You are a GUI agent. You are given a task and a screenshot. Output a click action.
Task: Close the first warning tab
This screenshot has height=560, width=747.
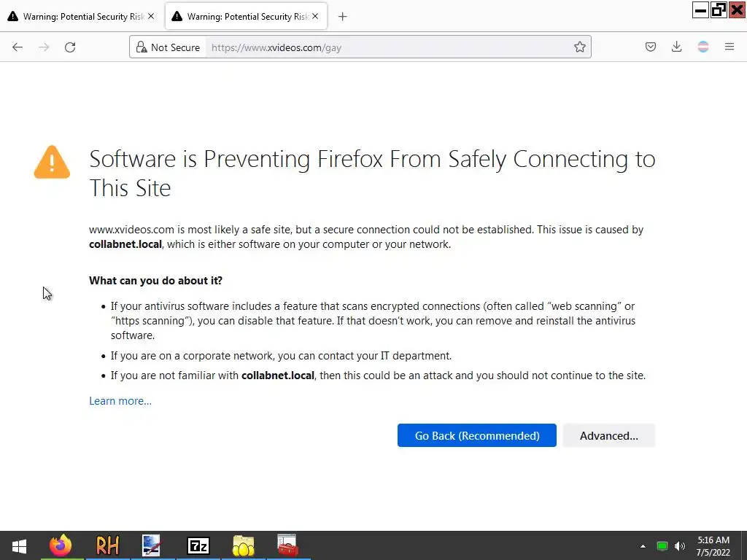(151, 16)
